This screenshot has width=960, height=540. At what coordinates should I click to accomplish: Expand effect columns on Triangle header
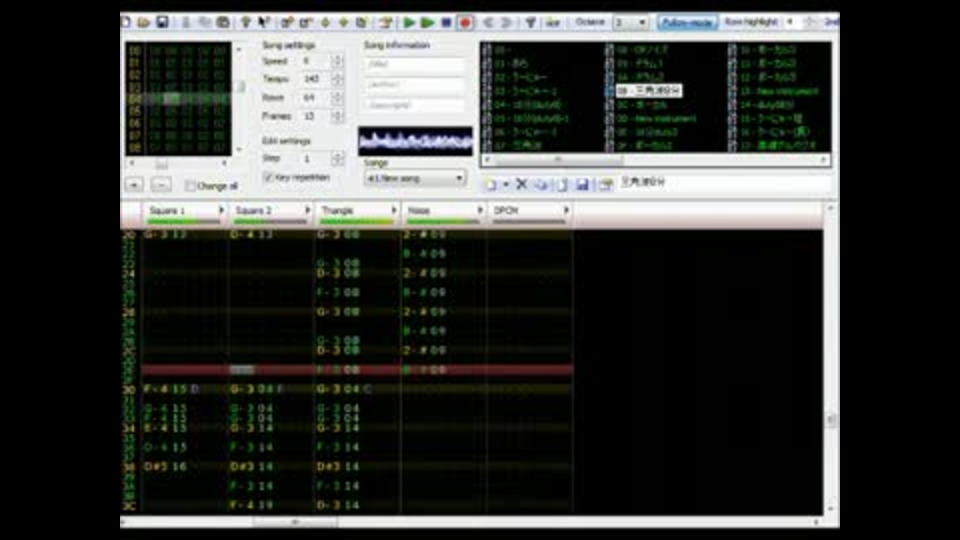coord(394,211)
